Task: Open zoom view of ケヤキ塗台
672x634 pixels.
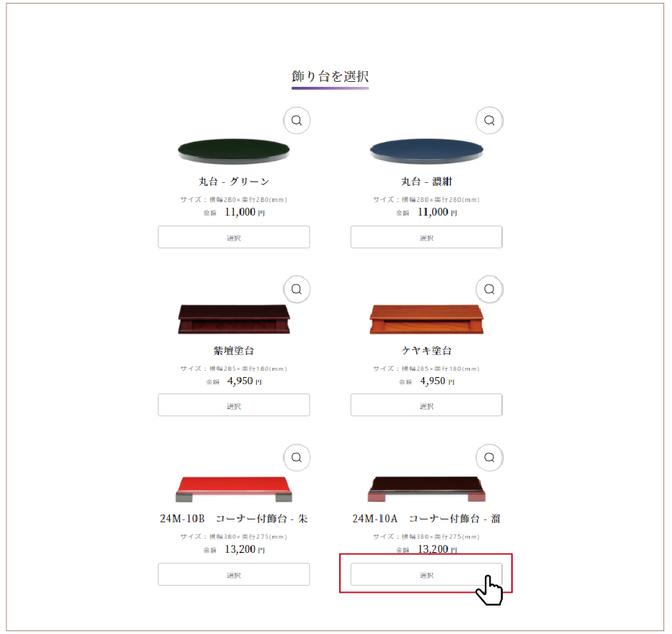Action: pos(489,289)
